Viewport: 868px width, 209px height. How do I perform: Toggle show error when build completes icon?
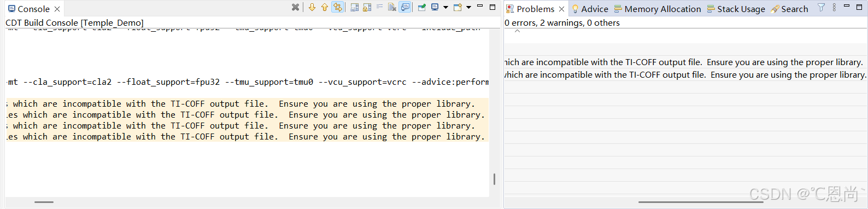337,7
